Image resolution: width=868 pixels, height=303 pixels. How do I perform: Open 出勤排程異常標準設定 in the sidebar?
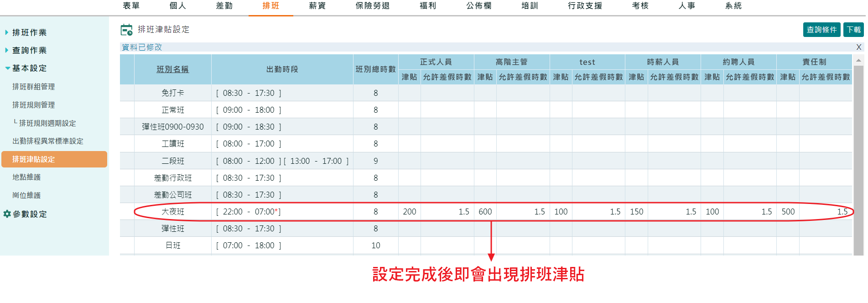point(48,141)
